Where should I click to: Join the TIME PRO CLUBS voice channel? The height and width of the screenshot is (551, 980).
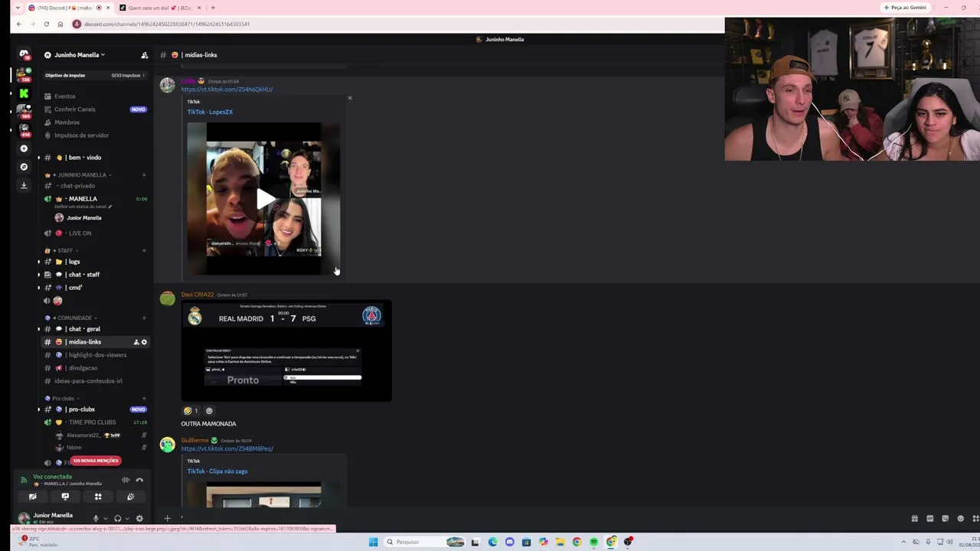click(x=96, y=422)
